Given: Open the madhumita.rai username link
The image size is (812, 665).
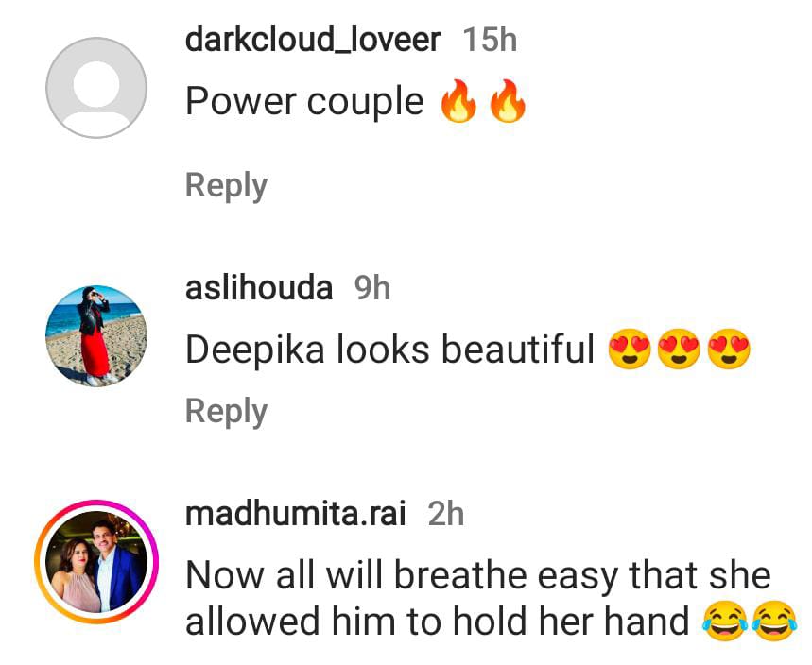Looking at the screenshot, I should click(296, 513).
